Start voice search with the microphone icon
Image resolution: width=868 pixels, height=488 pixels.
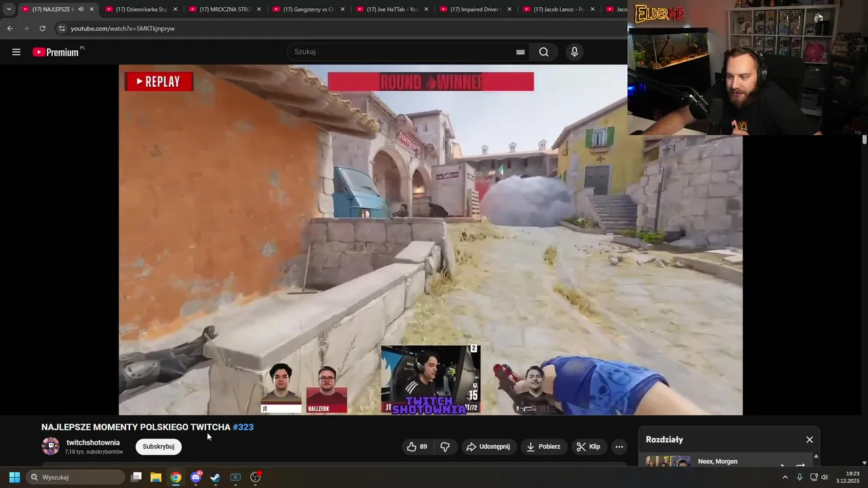coord(574,52)
